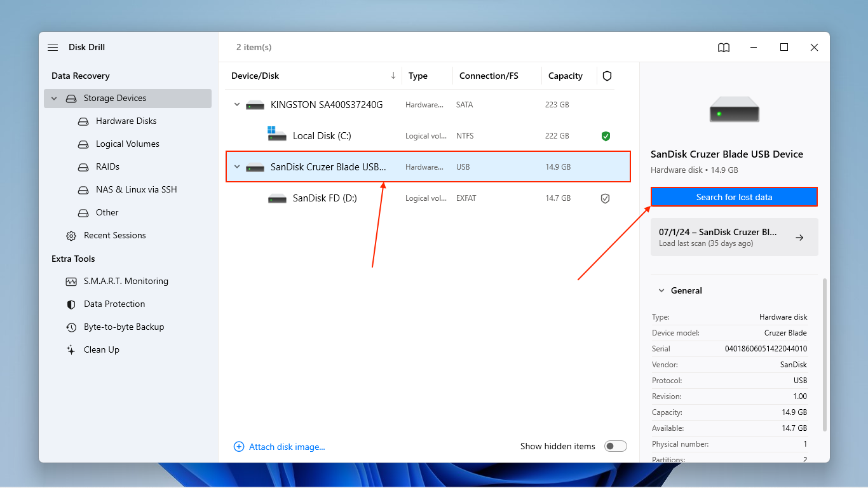Click the SanDisk Cruzer Blade drive icon in list
Viewport: 868px width, 488px height.
(x=255, y=167)
